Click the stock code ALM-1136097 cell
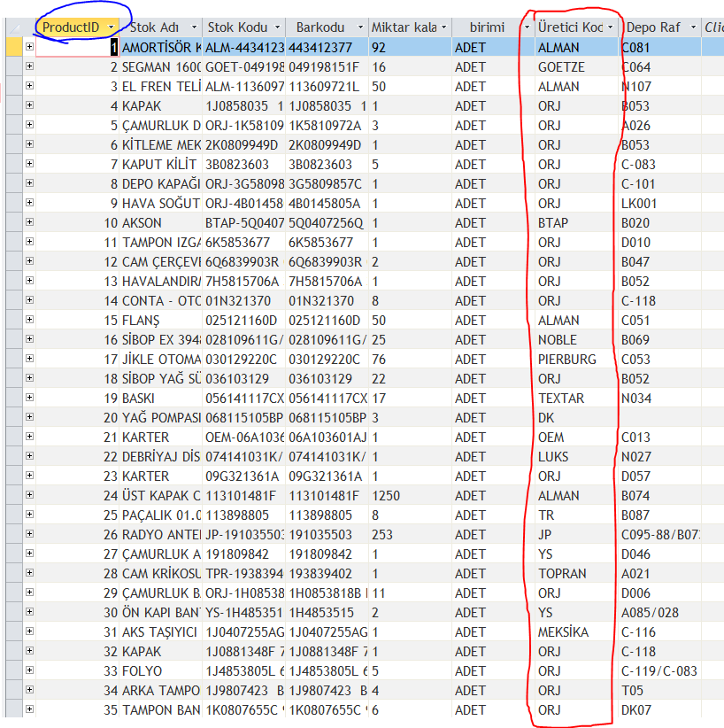724x728 pixels. (244, 87)
